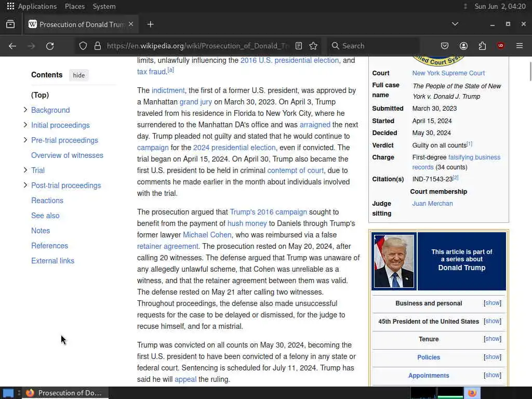Viewport: 532px width, 399px height.
Task: Click the Wikipedia favicon in the tab
Action: tap(33, 24)
